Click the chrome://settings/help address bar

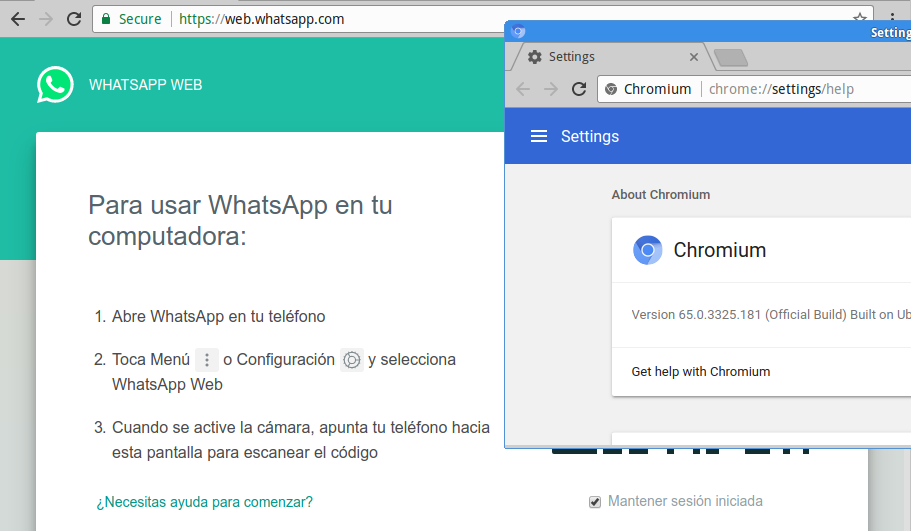point(754,89)
